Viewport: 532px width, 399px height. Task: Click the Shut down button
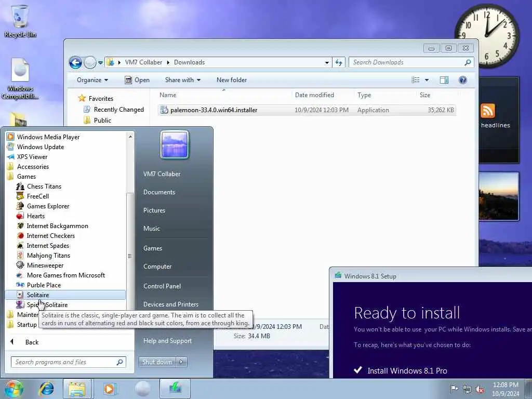[157, 362]
